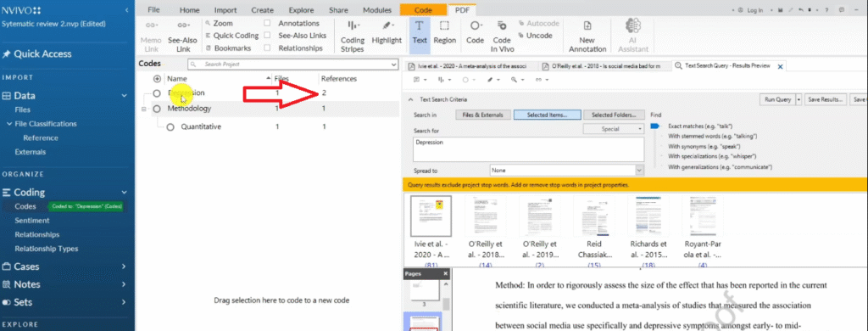Switch to the Home ribbon tab

190,10
